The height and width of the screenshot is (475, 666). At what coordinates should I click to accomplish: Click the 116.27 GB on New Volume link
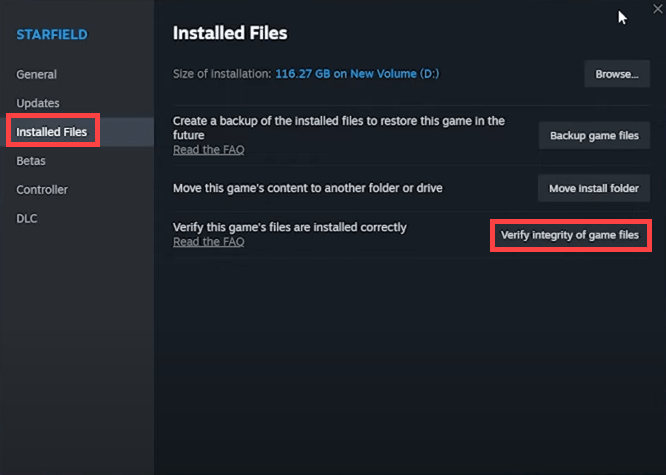click(x=357, y=74)
